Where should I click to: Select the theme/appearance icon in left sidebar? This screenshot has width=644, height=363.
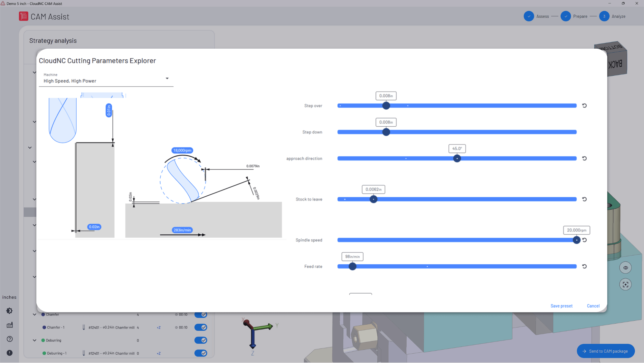9,310
